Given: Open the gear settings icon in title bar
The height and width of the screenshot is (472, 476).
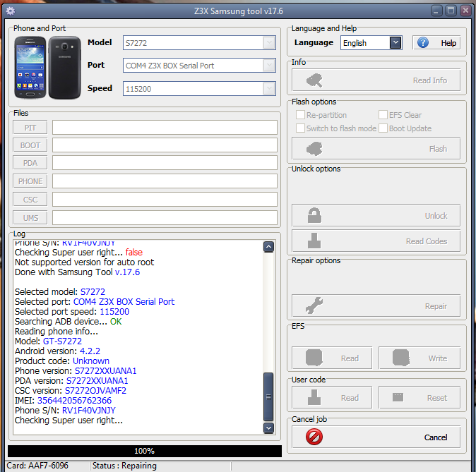Looking at the screenshot, I should [11, 11].
